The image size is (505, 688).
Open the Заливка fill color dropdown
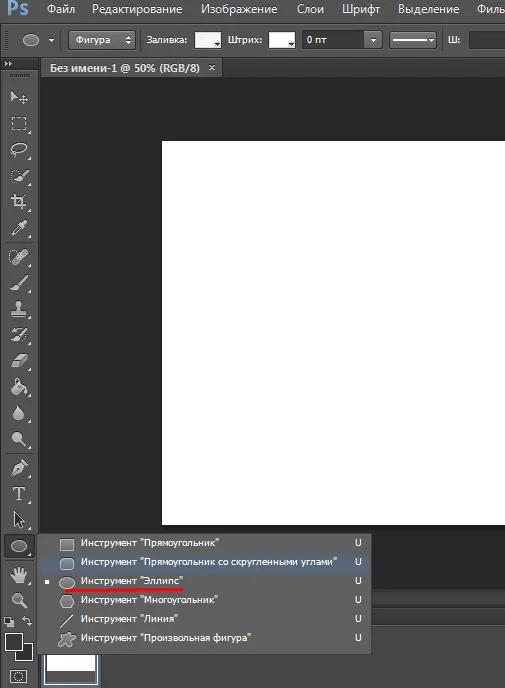(x=208, y=40)
